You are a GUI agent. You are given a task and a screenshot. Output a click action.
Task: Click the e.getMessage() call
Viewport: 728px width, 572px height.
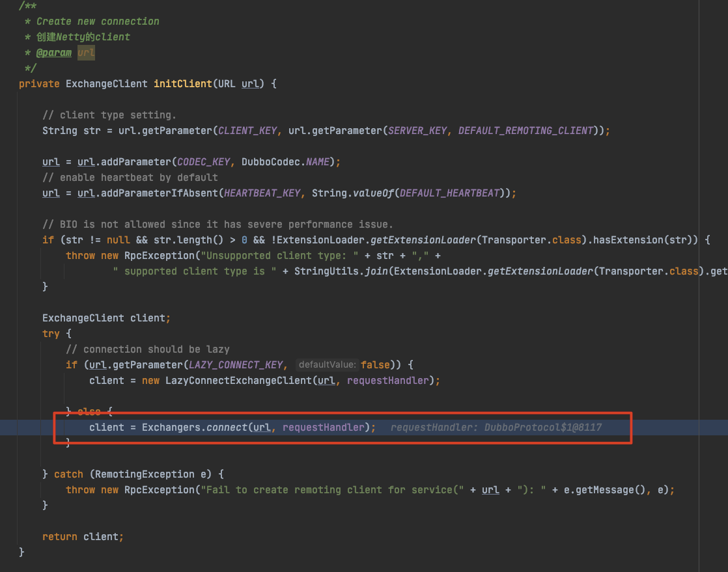coord(604,491)
